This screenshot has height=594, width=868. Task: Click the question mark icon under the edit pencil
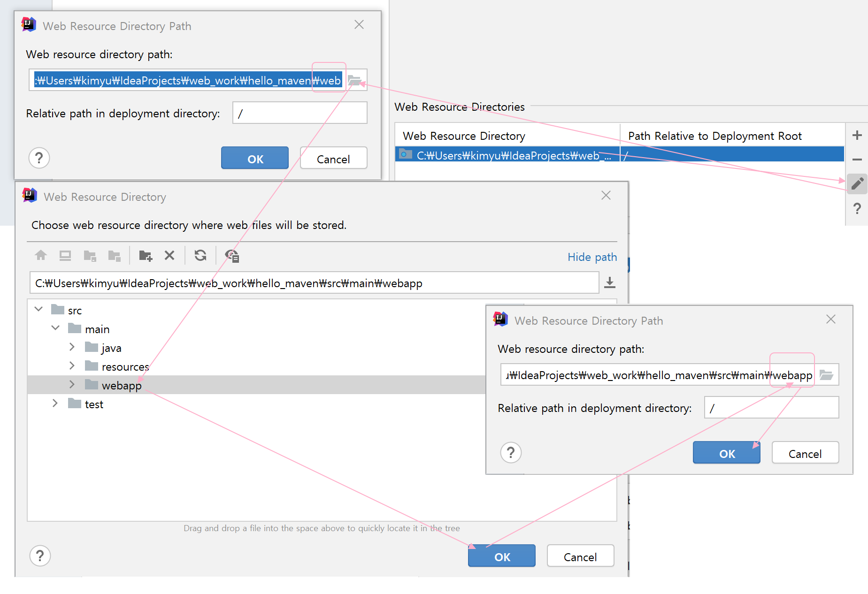857,208
